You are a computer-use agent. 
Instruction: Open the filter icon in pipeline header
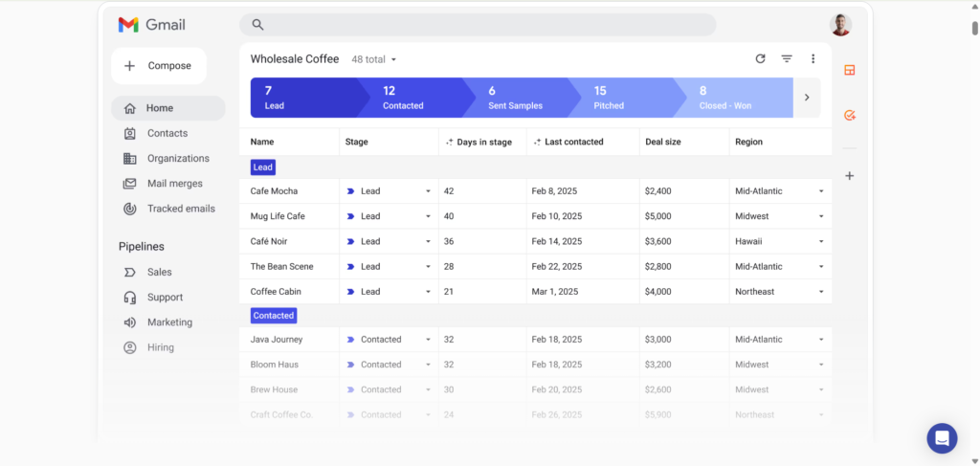(x=787, y=58)
